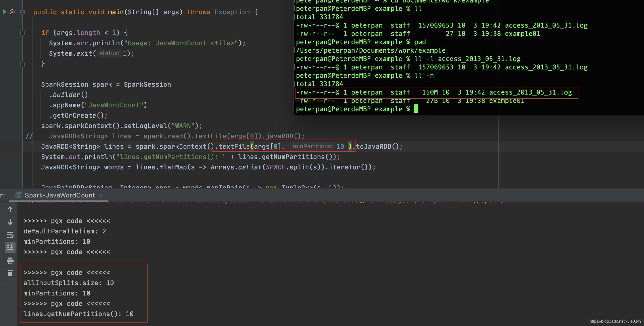Click 'defaultParallelism: 2' console line

(65, 231)
